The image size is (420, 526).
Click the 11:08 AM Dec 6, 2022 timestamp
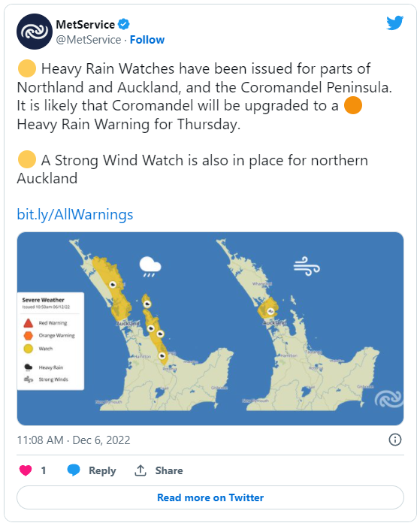[74, 440]
